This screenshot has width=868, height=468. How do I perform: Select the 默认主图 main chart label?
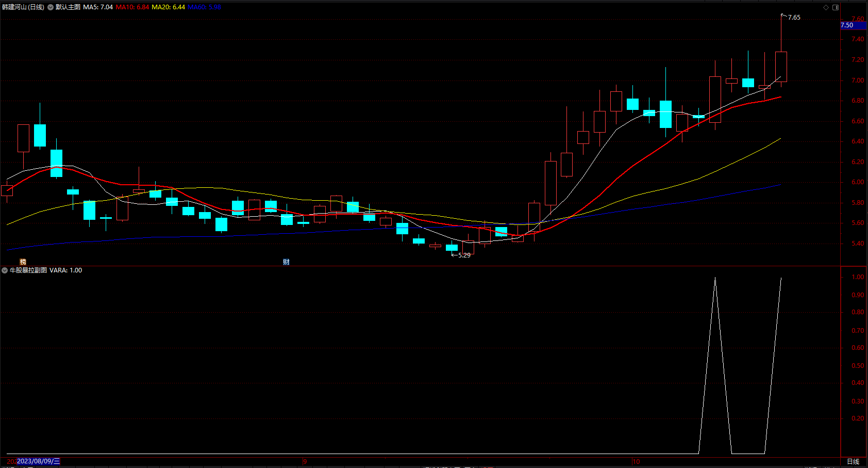tap(68, 7)
